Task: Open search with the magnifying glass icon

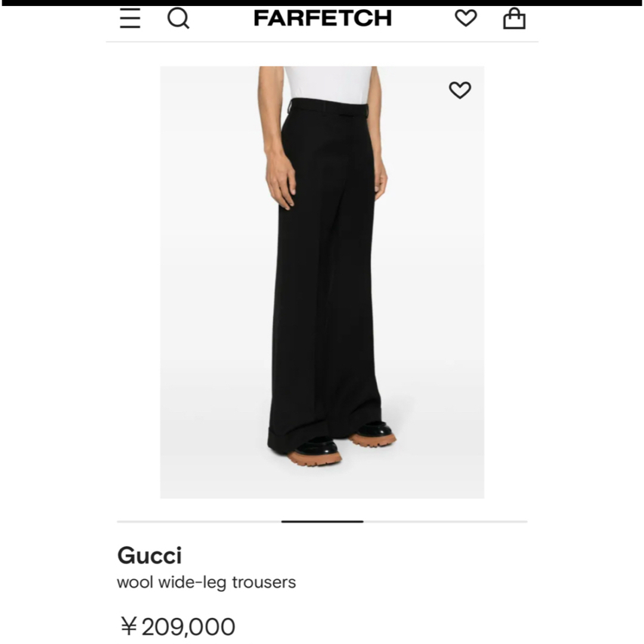Action: pos(178,18)
